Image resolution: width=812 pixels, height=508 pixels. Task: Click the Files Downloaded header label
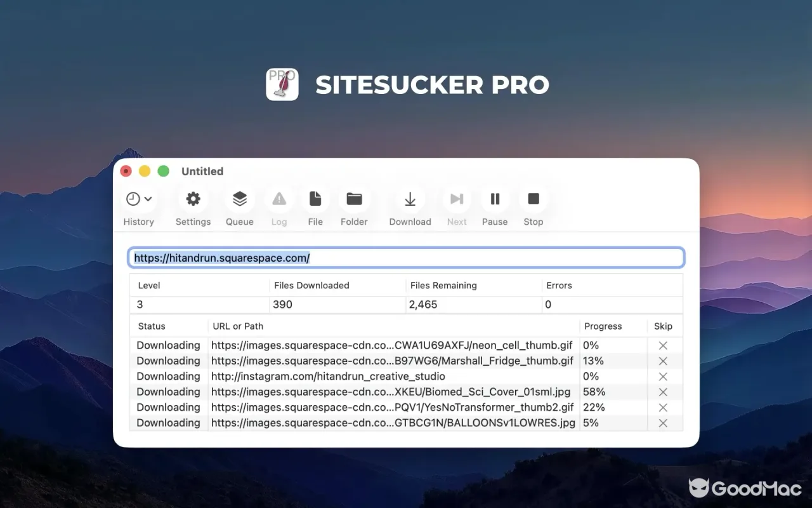311,285
